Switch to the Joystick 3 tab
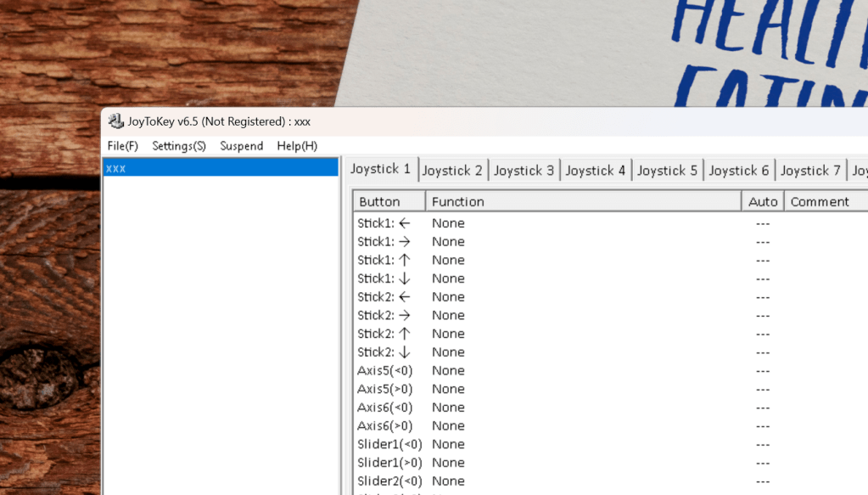This screenshot has width=868, height=495. (x=524, y=171)
